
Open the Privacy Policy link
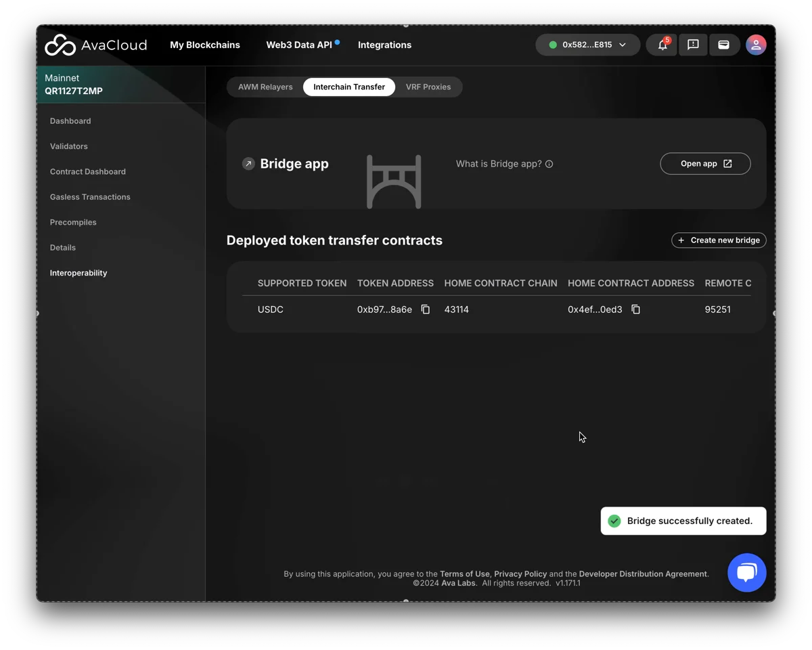point(520,574)
